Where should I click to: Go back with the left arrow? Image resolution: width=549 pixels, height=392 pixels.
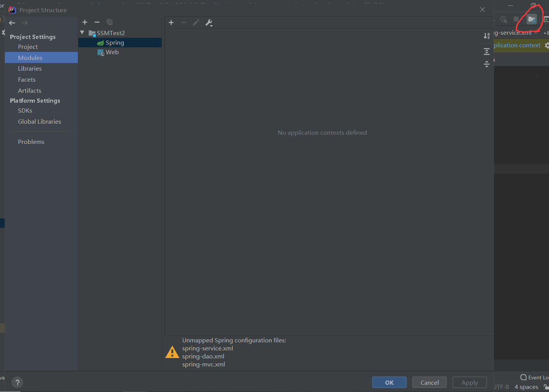(12, 23)
